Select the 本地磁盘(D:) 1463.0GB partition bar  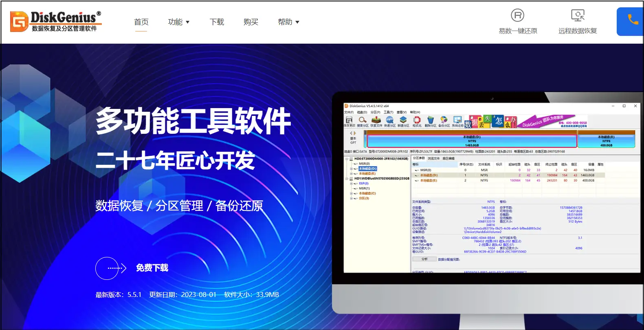pyautogui.click(x=472, y=141)
